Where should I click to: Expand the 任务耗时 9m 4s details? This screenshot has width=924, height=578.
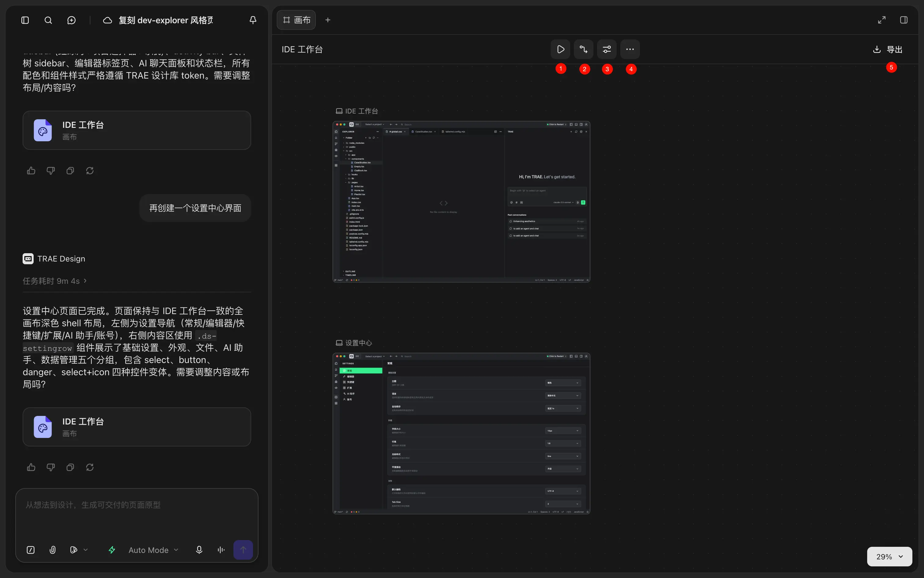click(55, 281)
